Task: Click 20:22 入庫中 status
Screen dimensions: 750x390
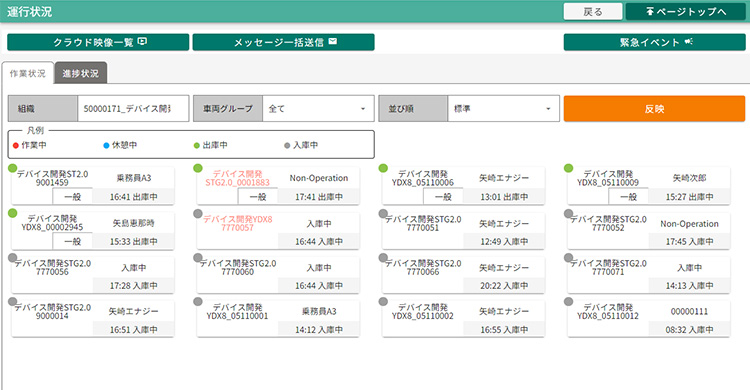Action: click(x=504, y=286)
